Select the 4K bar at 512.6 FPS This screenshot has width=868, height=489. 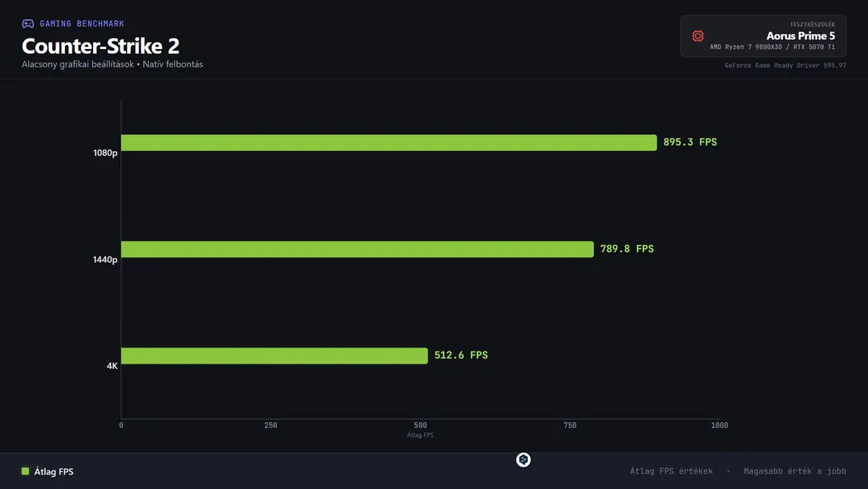click(274, 355)
